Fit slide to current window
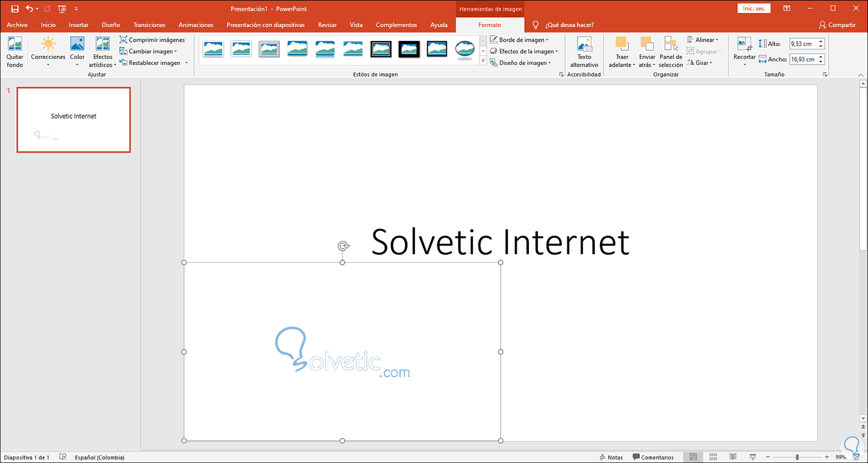This screenshot has width=868, height=463. [856, 457]
